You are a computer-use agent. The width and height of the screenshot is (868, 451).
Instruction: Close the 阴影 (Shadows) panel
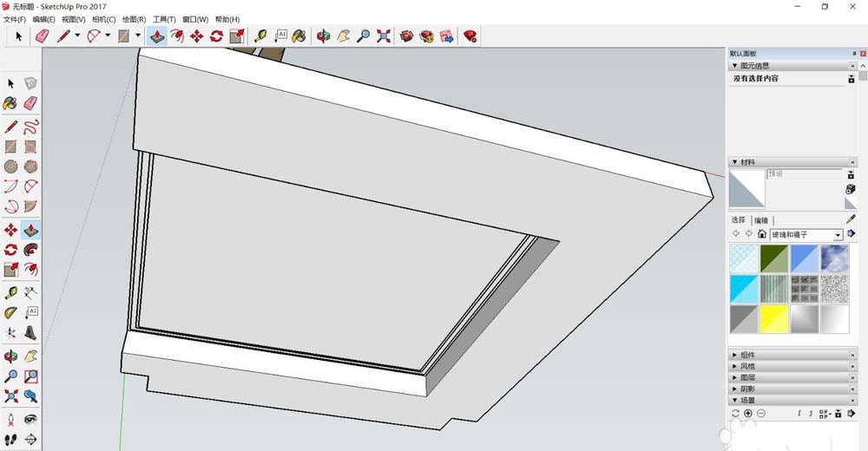click(x=852, y=389)
